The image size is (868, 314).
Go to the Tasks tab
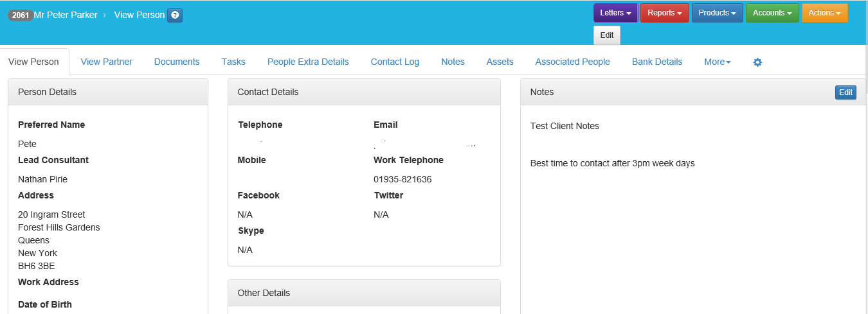(x=233, y=62)
